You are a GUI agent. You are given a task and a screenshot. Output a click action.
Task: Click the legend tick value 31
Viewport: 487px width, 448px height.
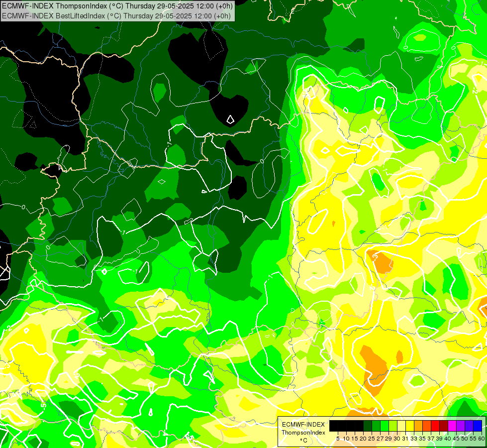click(405, 439)
